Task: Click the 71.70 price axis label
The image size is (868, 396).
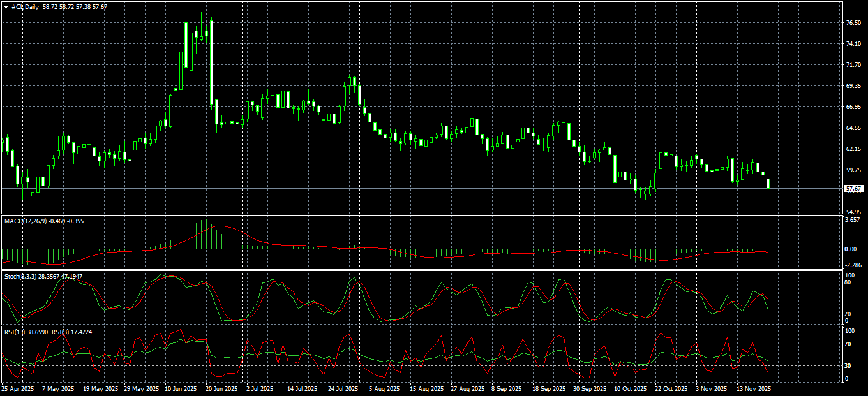Action: (x=853, y=65)
